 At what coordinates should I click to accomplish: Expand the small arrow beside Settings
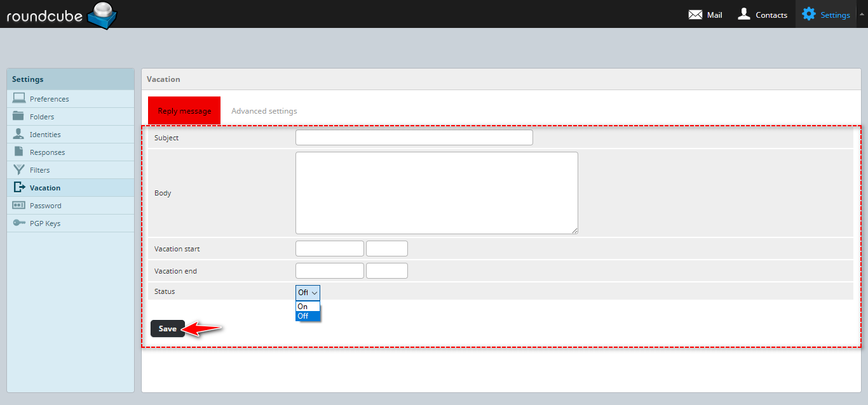tap(862, 13)
